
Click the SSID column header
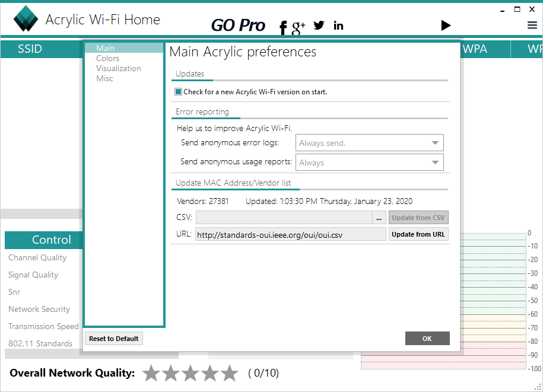click(x=30, y=49)
